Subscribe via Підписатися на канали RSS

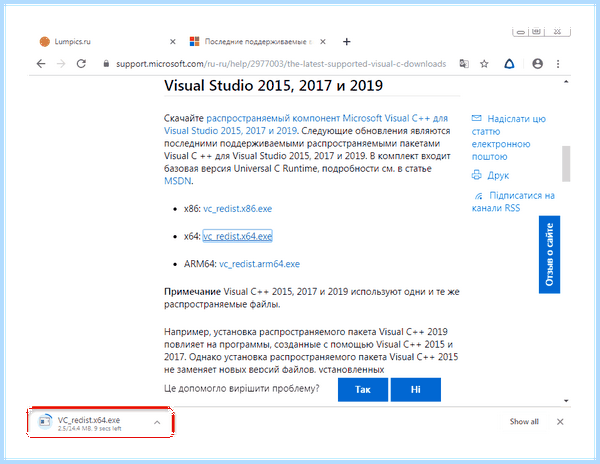pyautogui.click(x=513, y=202)
